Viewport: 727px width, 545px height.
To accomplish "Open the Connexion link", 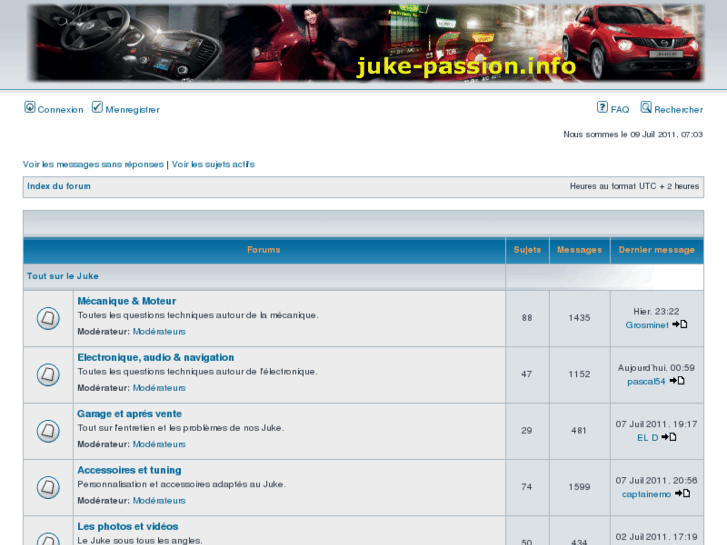I will tap(60, 110).
